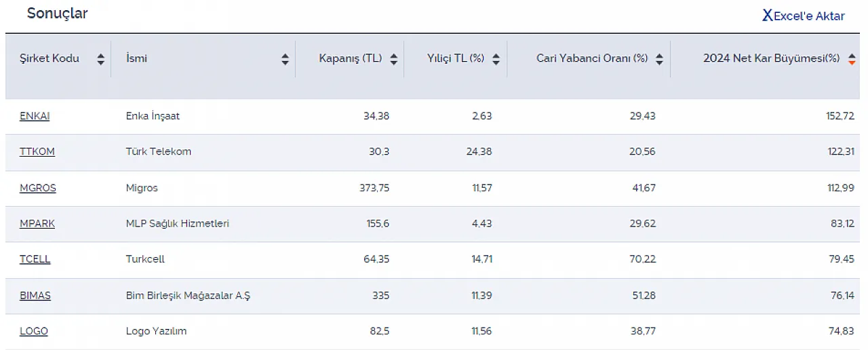The image size is (868, 350).
Task: Export results via Excel'e Aktar
Action: [809, 16]
